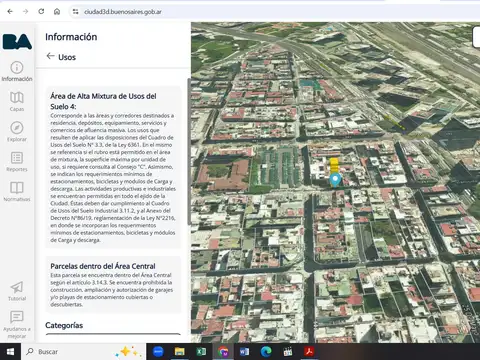Switch to Chrome in taskbar
Screen dimensions: 480x360
[223, 352]
